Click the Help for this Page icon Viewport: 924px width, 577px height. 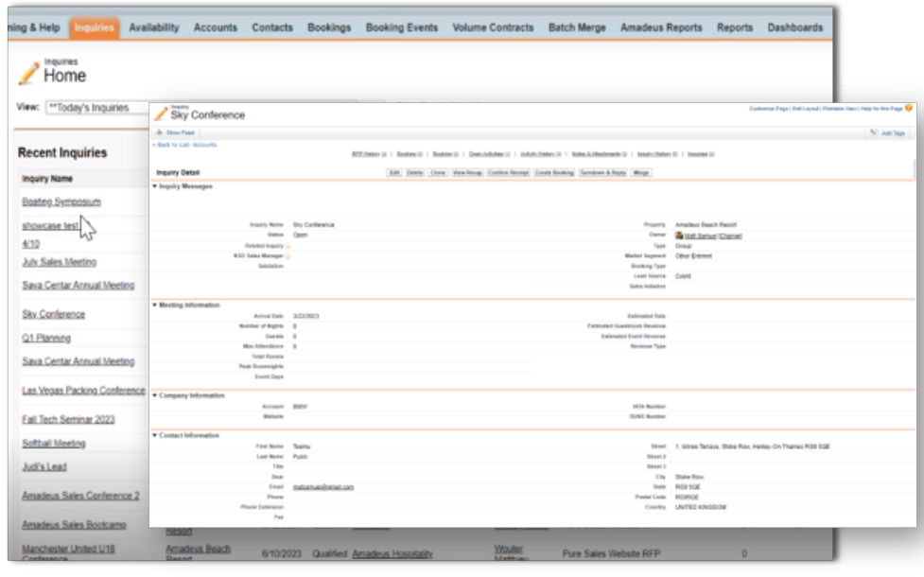click(909, 109)
